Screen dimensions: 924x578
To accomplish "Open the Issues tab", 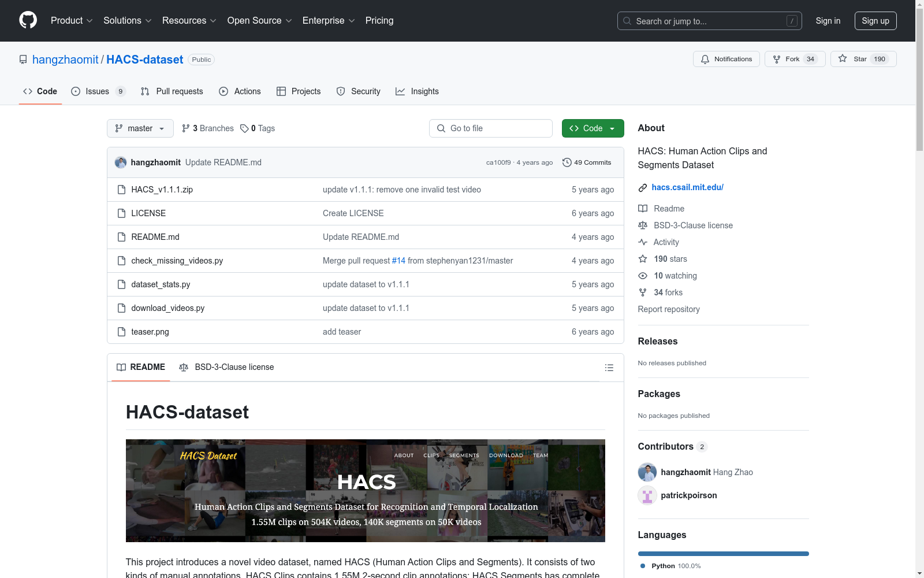I will pyautogui.click(x=98, y=91).
